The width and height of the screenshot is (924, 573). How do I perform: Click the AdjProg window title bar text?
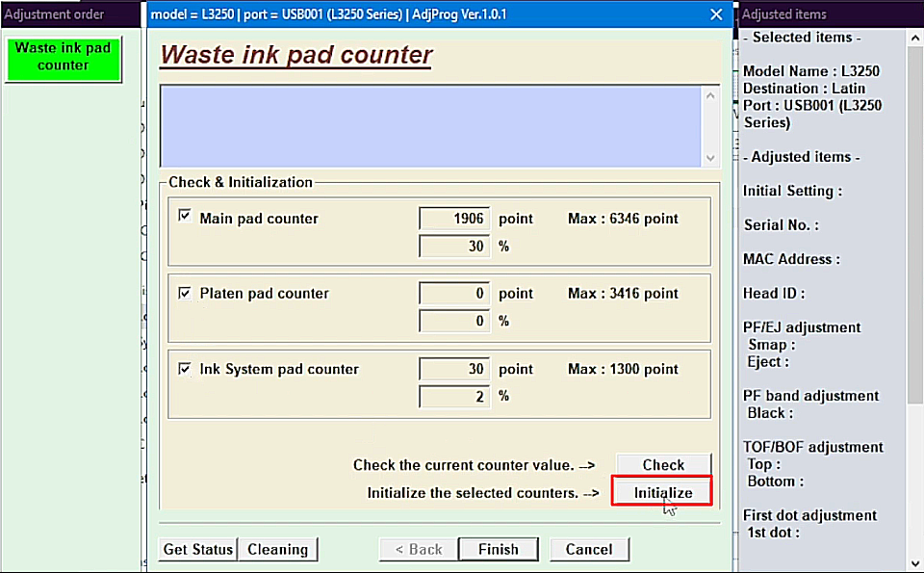pos(328,14)
